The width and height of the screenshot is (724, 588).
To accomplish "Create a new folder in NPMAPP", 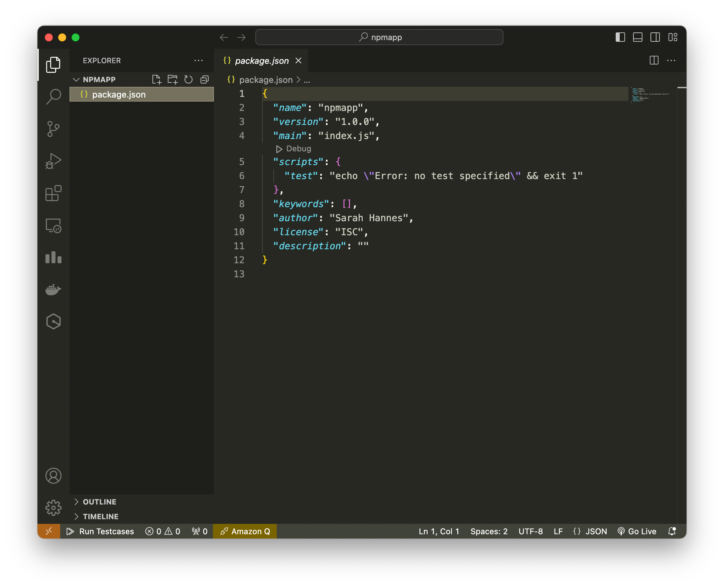I will pos(172,80).
